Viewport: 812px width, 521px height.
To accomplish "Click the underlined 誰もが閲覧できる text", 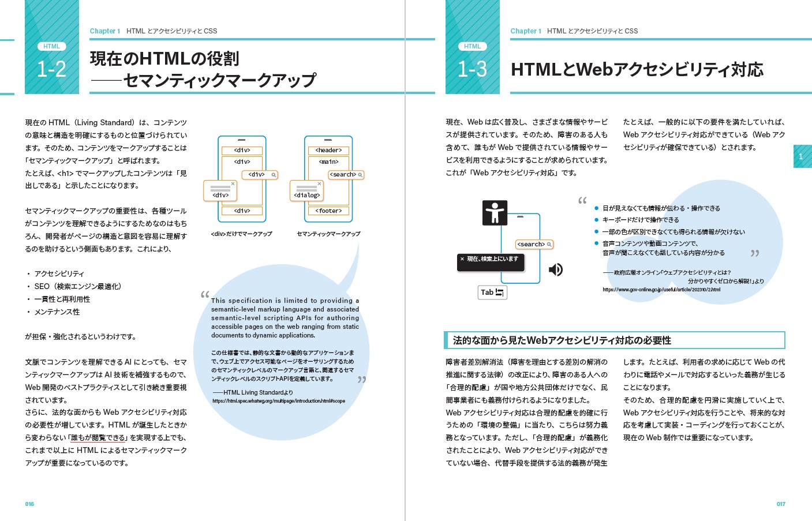I will click(98, 438).
